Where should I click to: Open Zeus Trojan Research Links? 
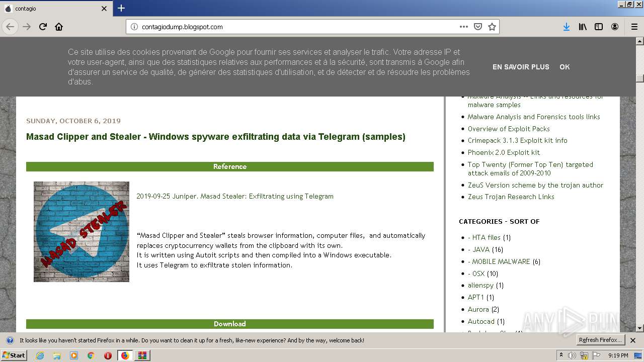click(x=511, y=197)
